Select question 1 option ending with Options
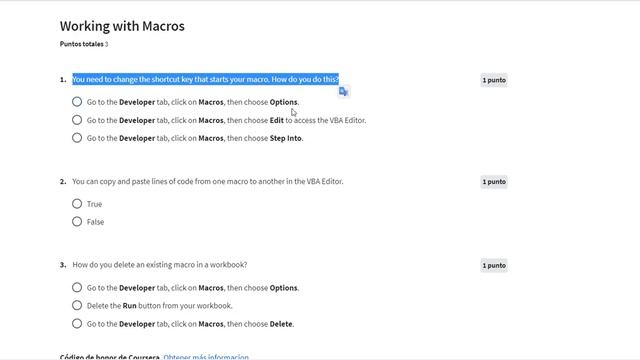 tap(77, 102)
